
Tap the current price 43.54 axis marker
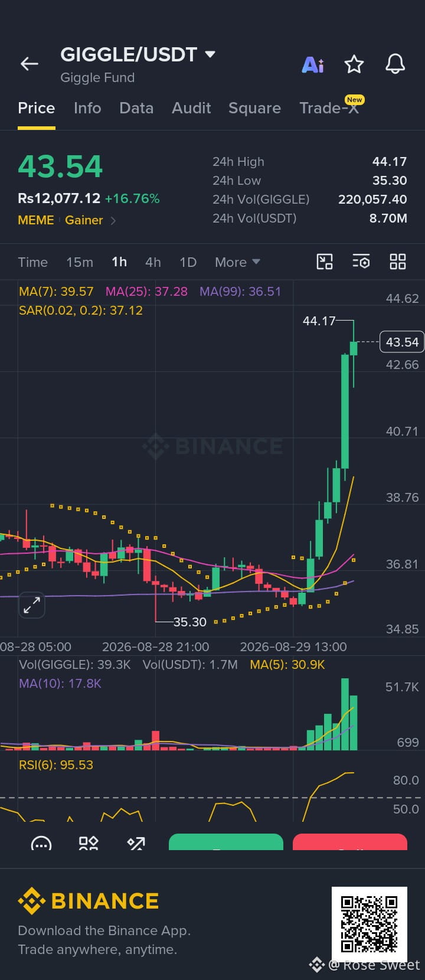point(402,342)
